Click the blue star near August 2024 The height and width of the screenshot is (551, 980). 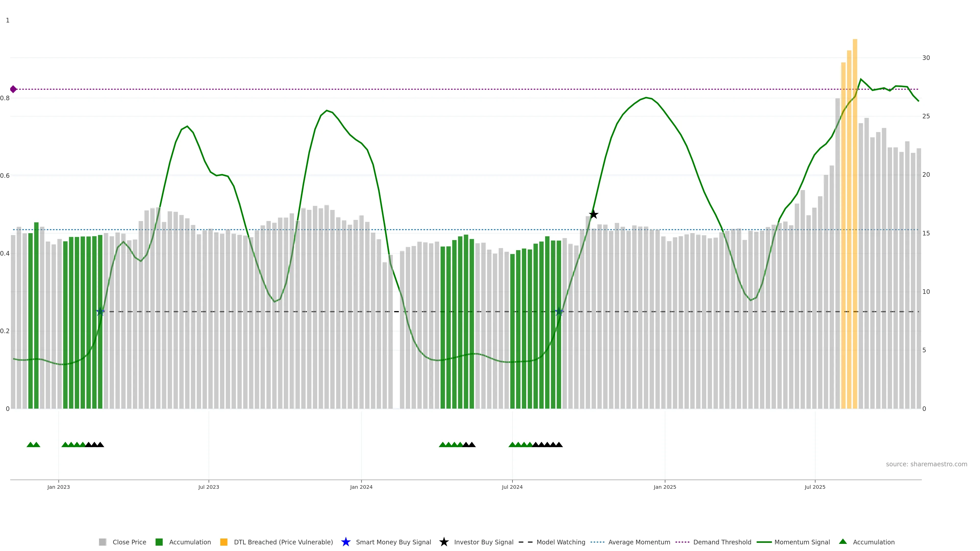tap(559, 312)
